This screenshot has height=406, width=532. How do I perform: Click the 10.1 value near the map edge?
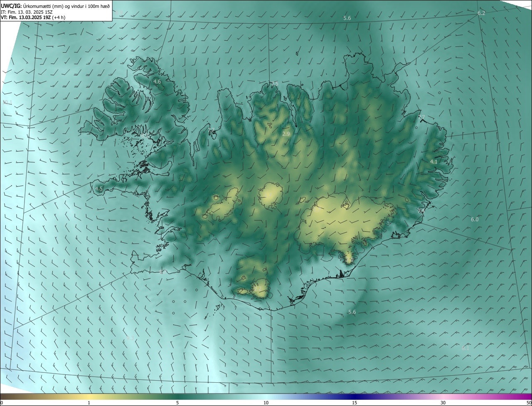pos(7,102)
